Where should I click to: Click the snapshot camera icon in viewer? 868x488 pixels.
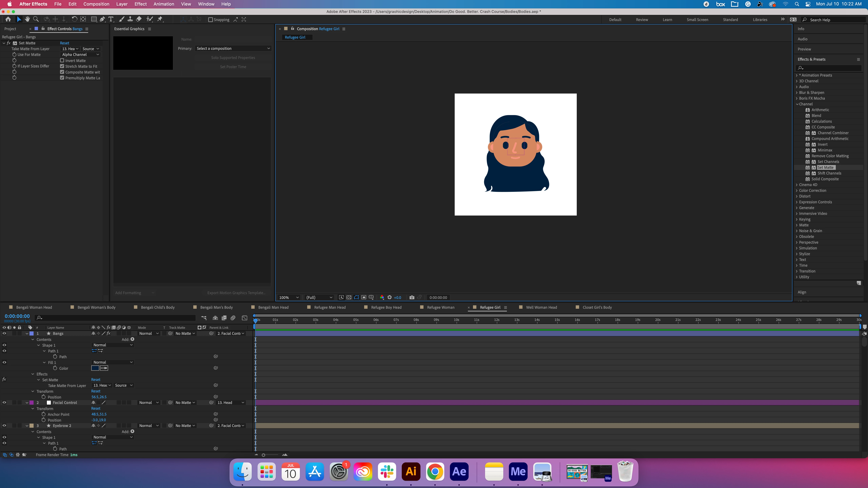click(x=412, y=297)
